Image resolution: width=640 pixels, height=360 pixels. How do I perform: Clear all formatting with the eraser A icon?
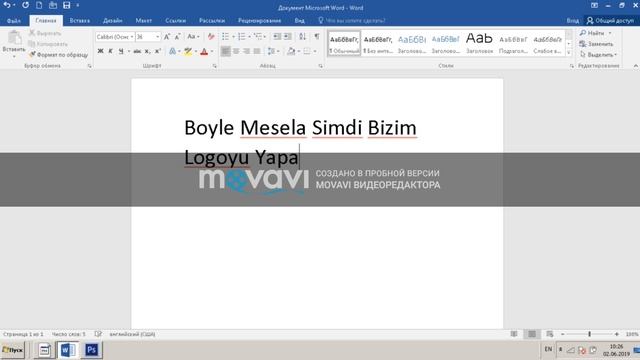click(x=211, y=37)
